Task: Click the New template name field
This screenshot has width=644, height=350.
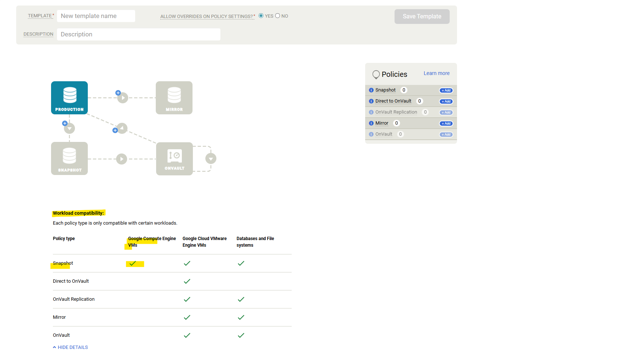Action: point(96,16)
